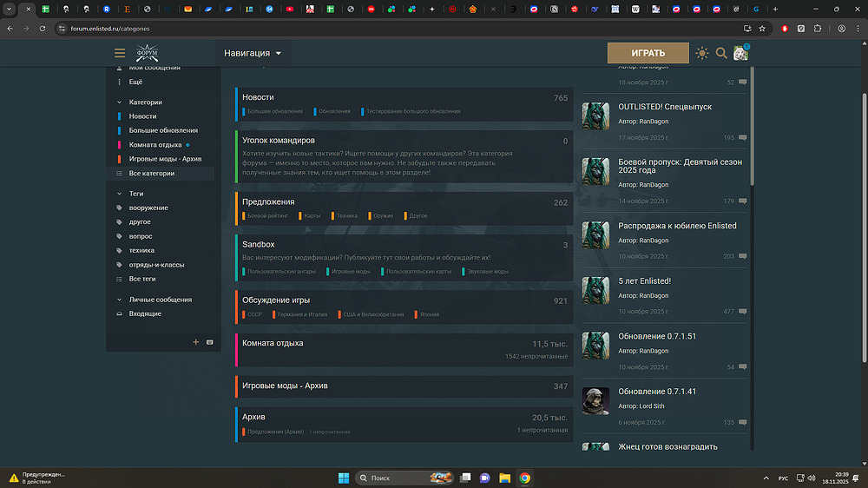Select the вооружение tag in sidebar
Viewport: 868px width, 488px height.
148,208
